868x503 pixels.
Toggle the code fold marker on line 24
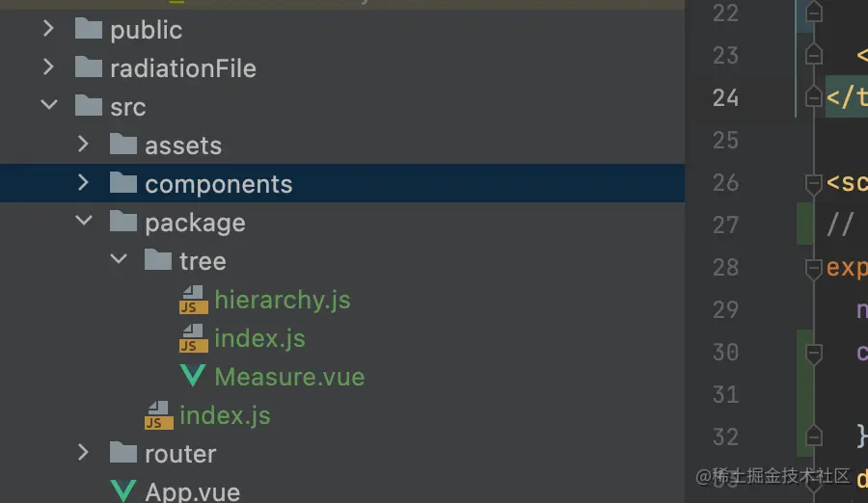pos(813,96)
